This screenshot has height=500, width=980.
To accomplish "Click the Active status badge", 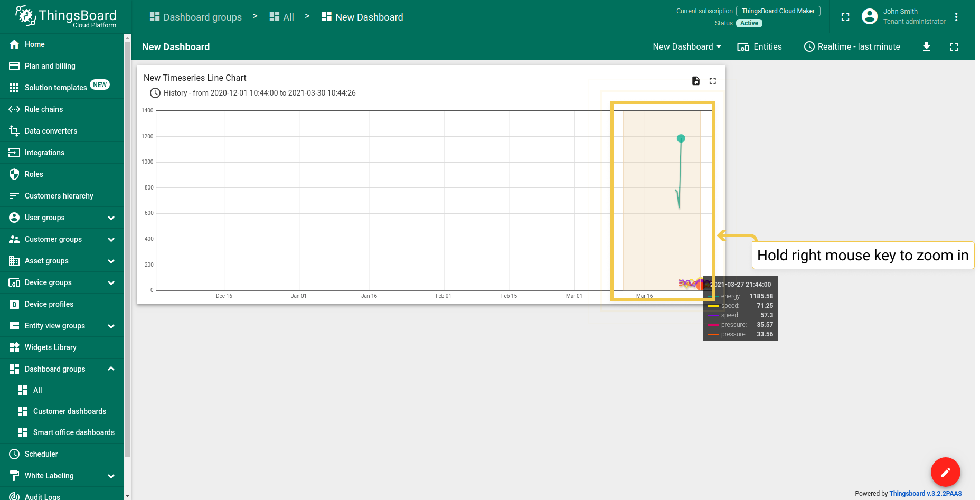I will click(749, 23).
